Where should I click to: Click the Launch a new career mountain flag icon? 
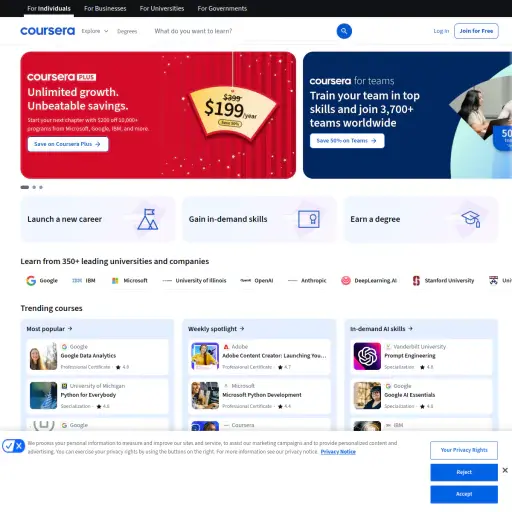click(x=148, y=219)
